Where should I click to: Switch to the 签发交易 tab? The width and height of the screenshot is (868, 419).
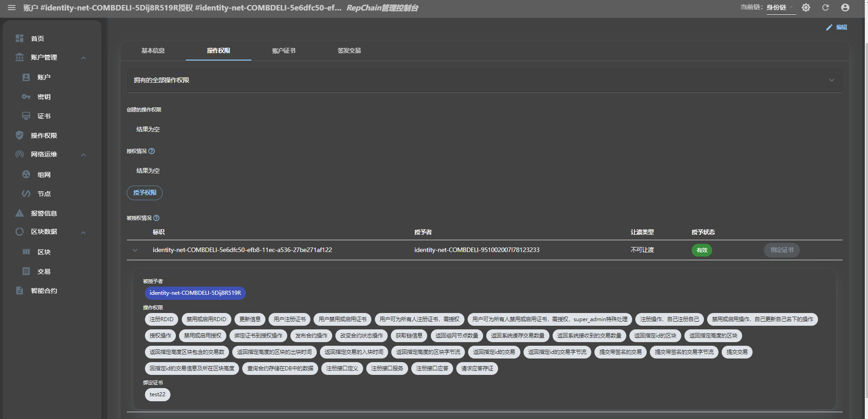coord(349,50)
